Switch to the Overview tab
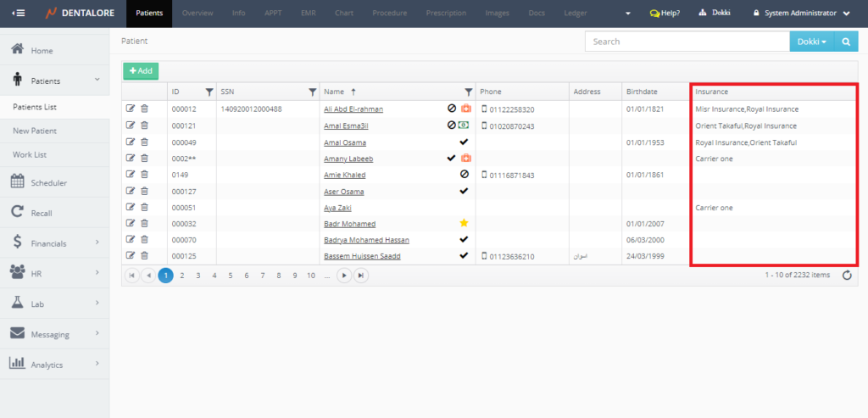Viewport: 868px width, 418px height. pyautogui.click(x=197, y=14)
